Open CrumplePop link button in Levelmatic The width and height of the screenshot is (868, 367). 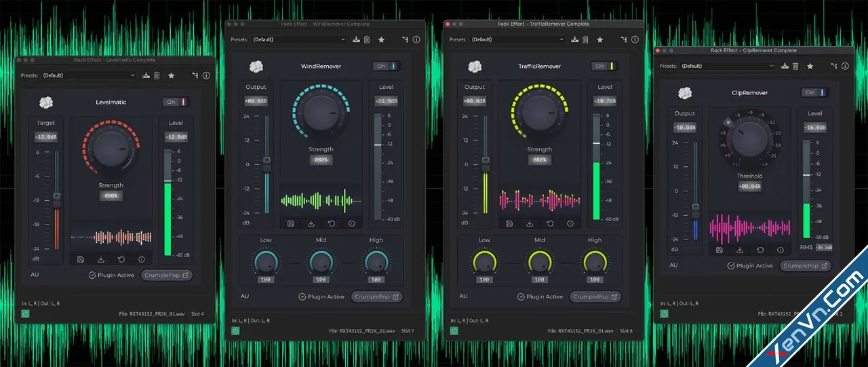[167, 275]
